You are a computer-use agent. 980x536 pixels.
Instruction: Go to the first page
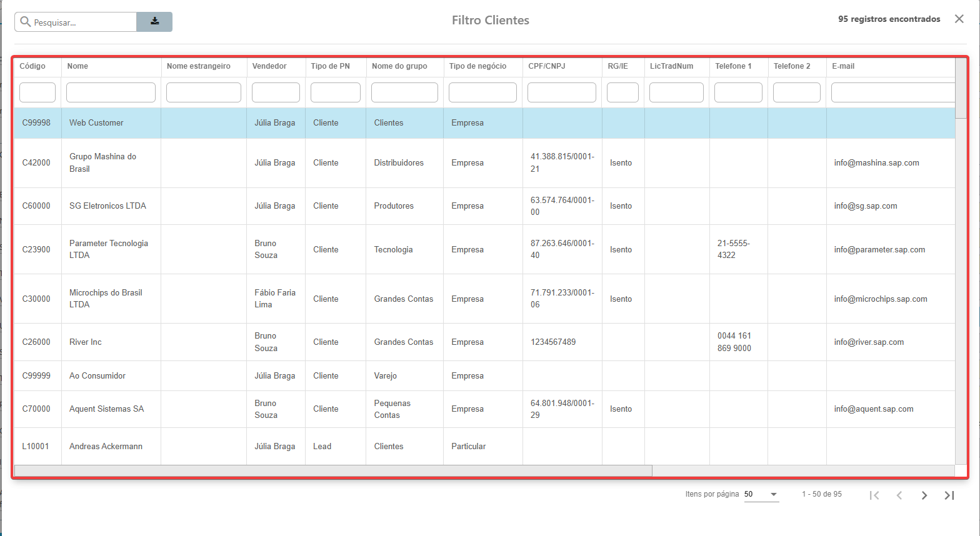(874, 495)
